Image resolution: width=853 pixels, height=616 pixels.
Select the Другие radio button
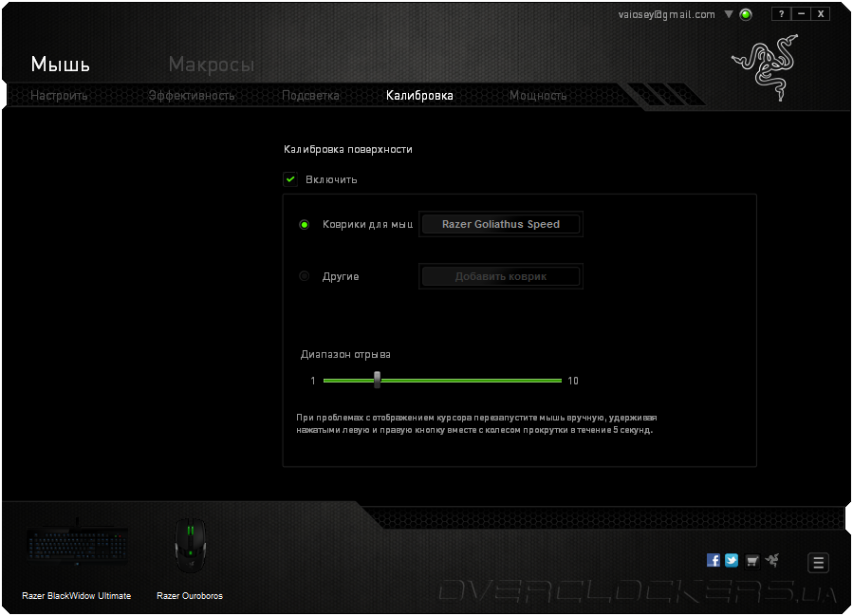click(304, 276)
